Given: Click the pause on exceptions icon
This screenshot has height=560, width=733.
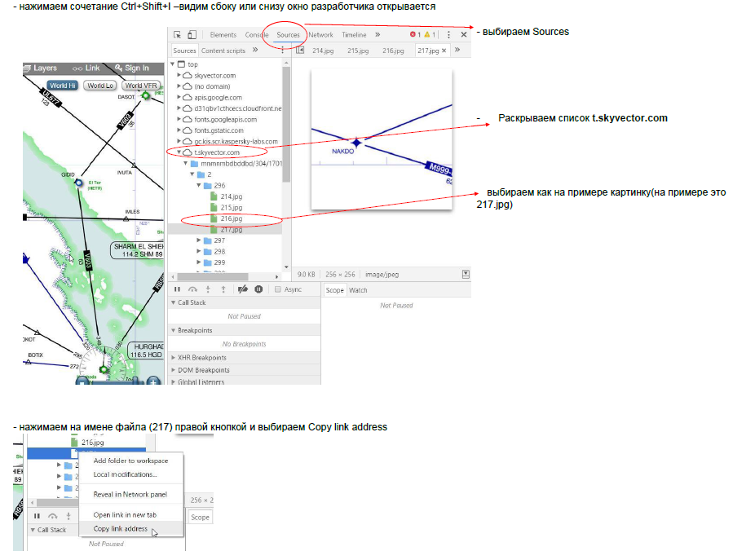Looking at the screenshot, I should [x=258, y=289].
